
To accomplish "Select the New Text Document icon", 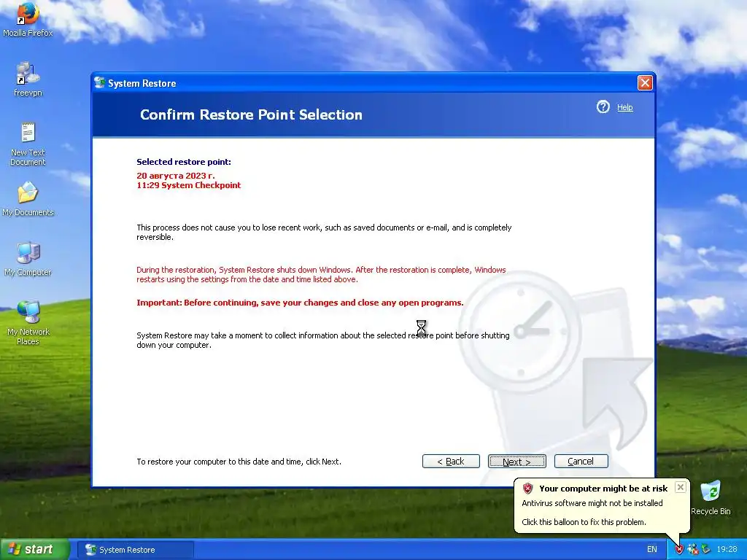I will 28,144.
